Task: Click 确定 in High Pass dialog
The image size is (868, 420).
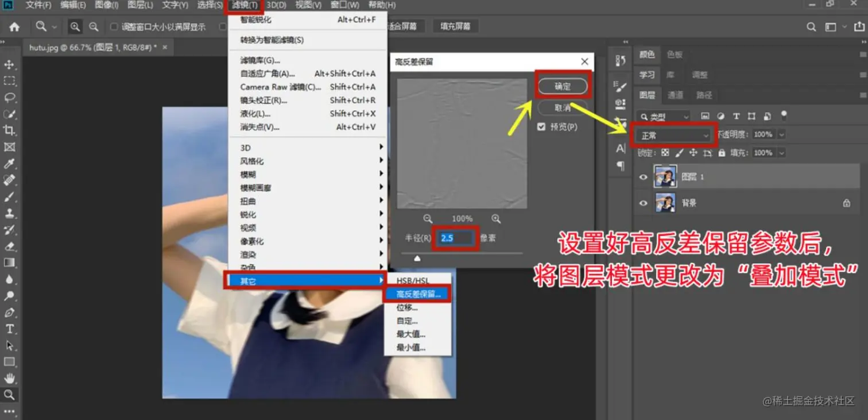Action: click(563, 87)
